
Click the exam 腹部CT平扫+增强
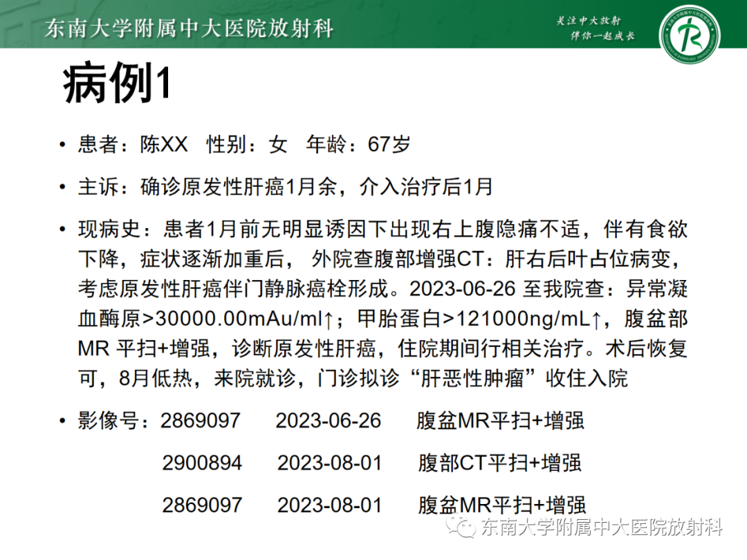500,463
